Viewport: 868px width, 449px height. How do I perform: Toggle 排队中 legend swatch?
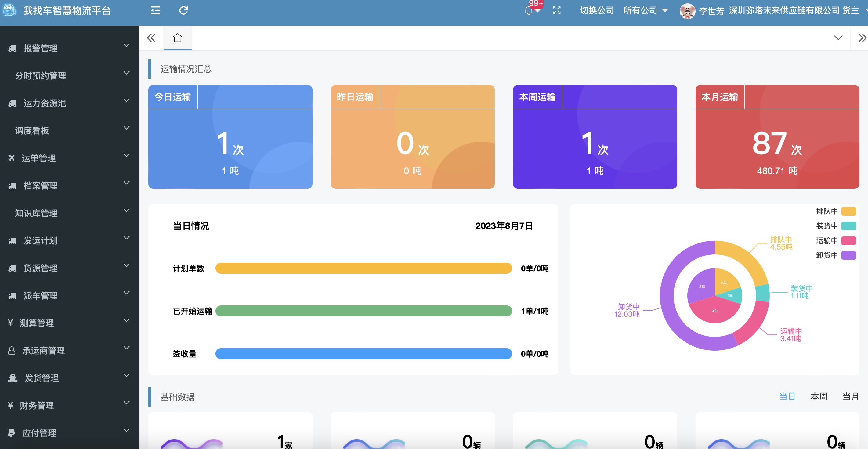tap(848, 211)
